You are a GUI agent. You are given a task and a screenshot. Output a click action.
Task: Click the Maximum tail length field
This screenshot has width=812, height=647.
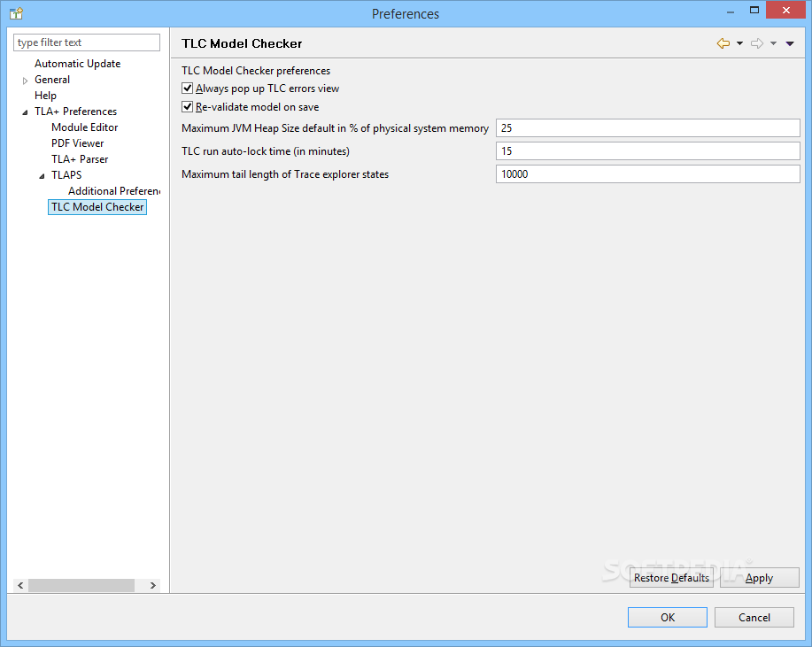pyautogui.click(x=648, y=173)
